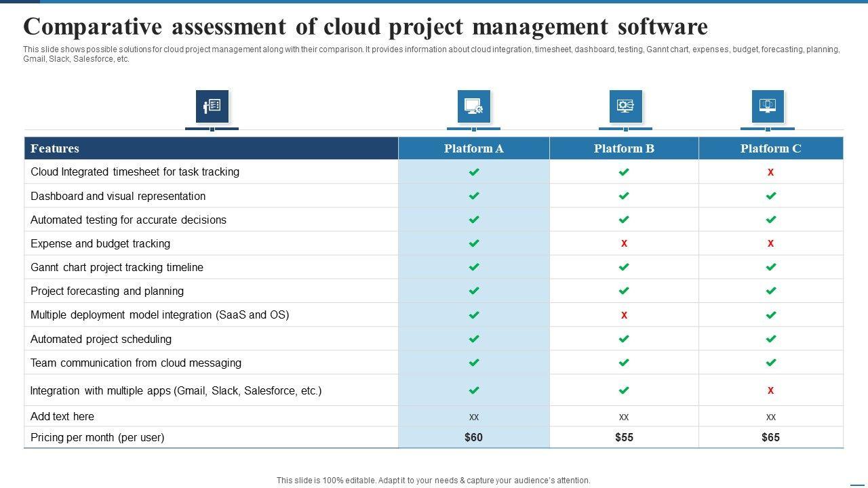The image size is (868, 488).
Task: Click Platform C checkmark for Project forecasting and planning
Action: pos(771,291)
